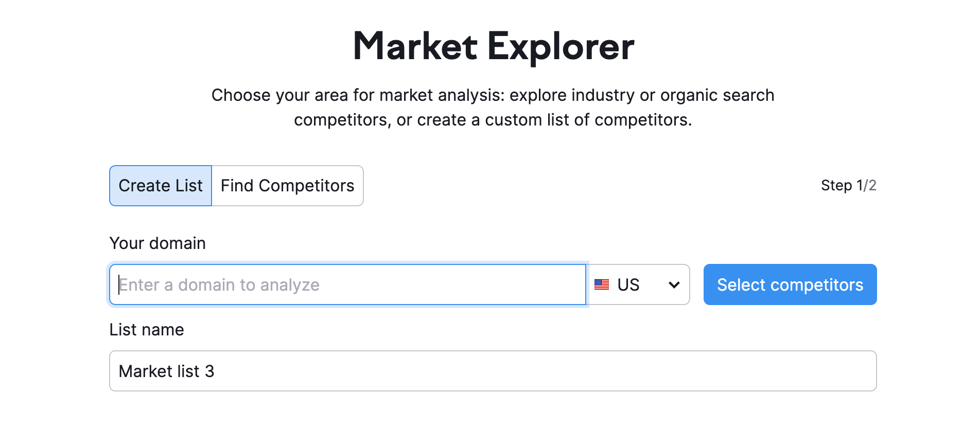980x428 pixels.
Task: Click the Market Explorer heading
Action: click(x=494, y=46)
